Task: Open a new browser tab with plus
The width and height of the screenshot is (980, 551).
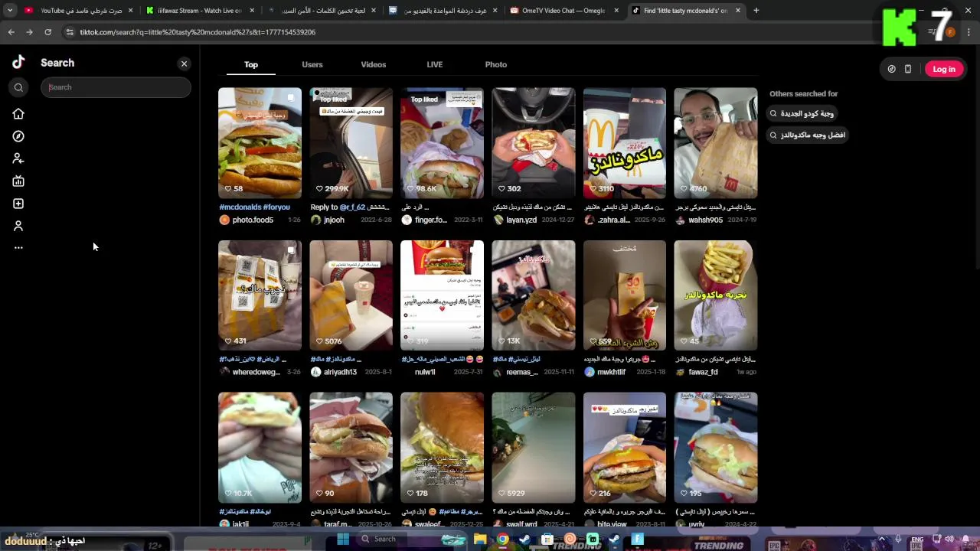Action: click(756, 11)
